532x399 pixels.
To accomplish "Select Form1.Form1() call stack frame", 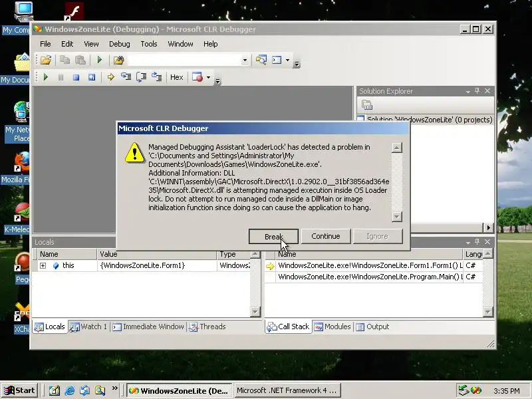I will 370,265.
